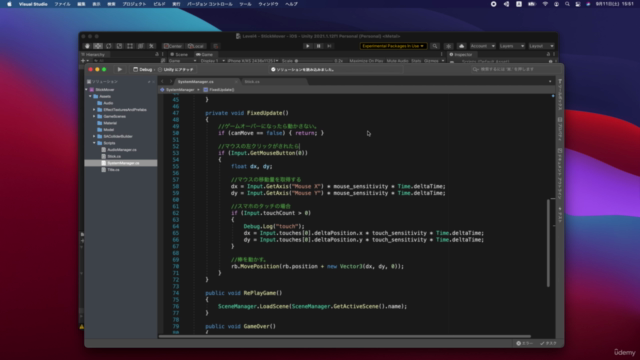
Task: Click the Unity grid snapping icon
Action: click(216, 46)
